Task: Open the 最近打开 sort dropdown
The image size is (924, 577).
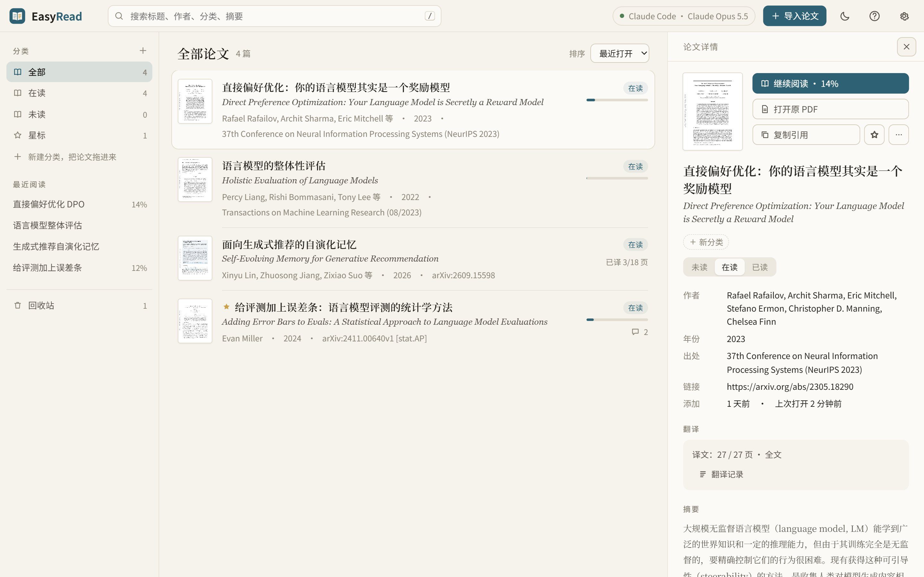Action: [620, 54]
